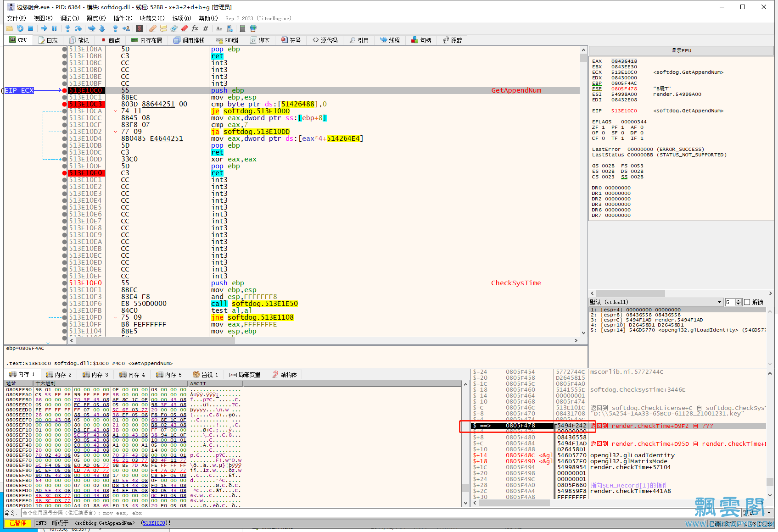This screenshot has height=532, width=778.
Task: Click the 513E10C0 link in status bar
Action: 154,523
